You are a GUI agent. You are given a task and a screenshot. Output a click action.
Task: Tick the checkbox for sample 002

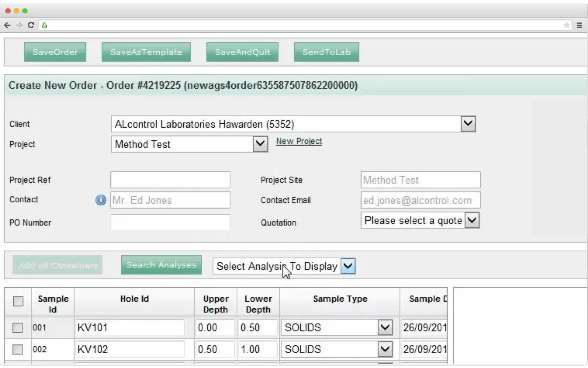(x=17, y=349)
